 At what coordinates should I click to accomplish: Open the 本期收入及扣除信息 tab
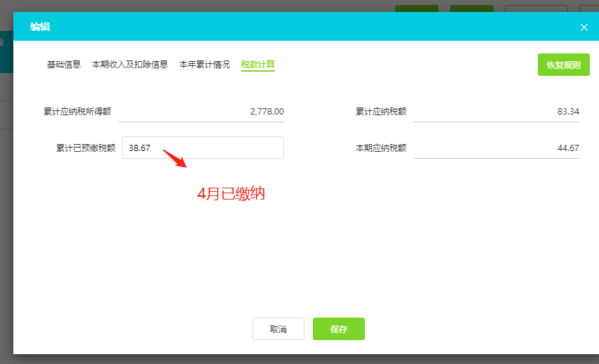130,65
